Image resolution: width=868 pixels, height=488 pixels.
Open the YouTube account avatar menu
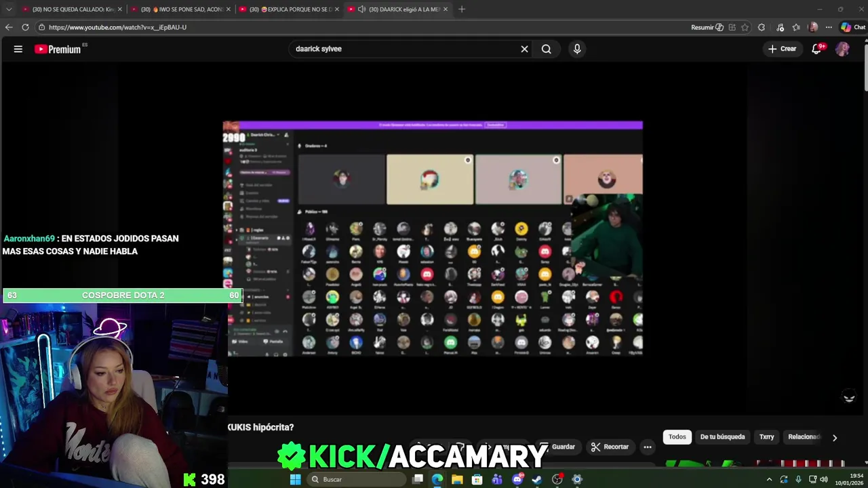(842, 49)
